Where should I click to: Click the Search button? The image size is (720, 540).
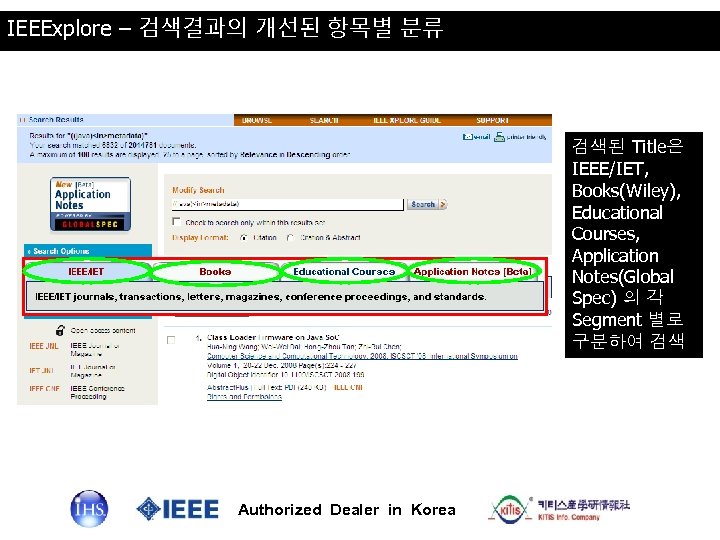click(x=427, y=204)
